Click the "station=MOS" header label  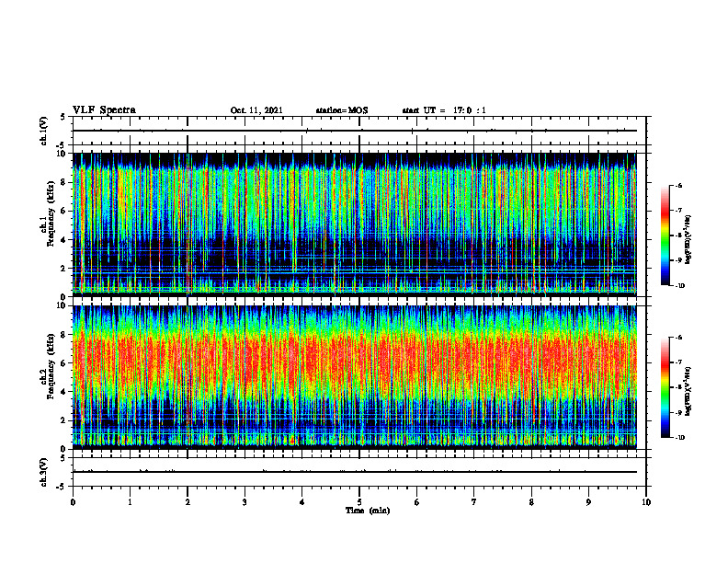coord(342,110)
